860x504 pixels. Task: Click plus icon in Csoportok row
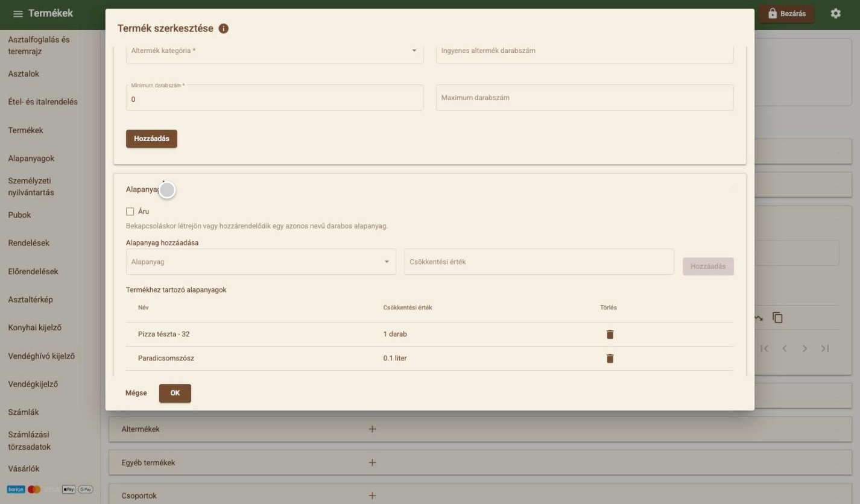tap(372, 496)
